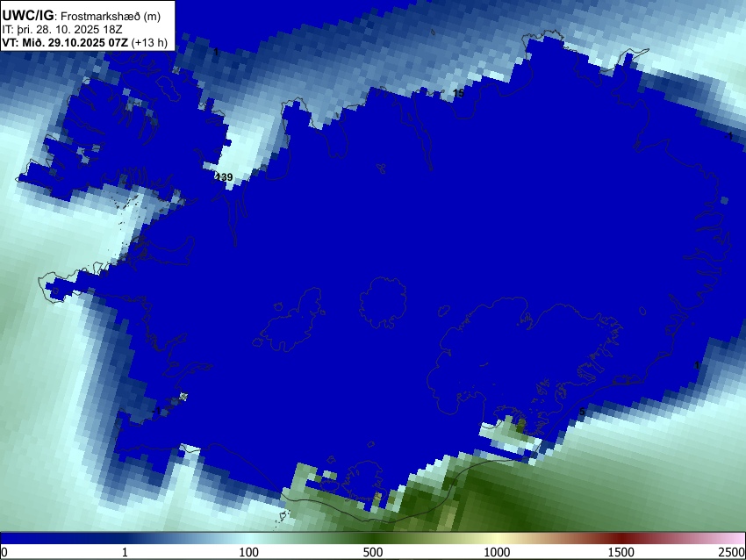Click the colour scale tick label 0
The image size is (746, 560).
(x=4, y=552)
